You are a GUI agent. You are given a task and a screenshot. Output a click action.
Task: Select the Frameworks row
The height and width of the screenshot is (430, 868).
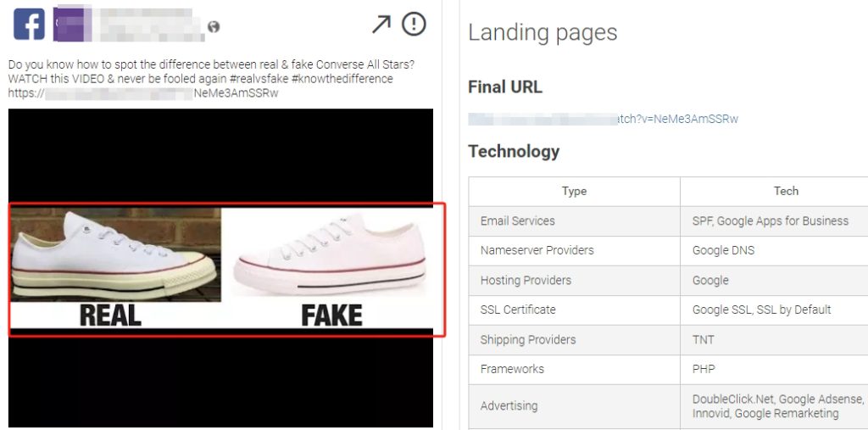coord(512,369)
